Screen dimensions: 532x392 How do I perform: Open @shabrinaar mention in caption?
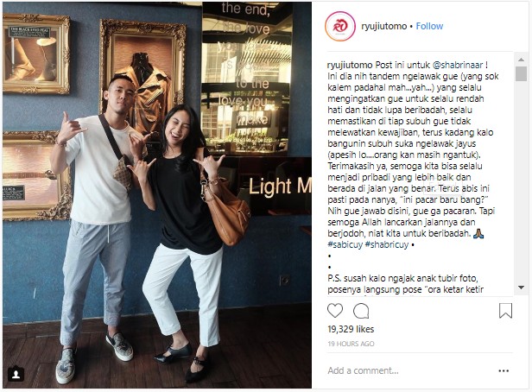[453, 65]
